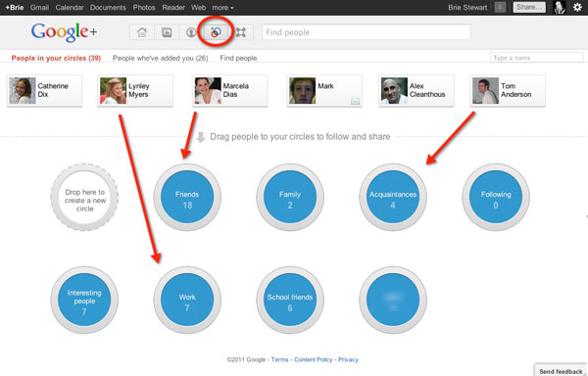The width and height of the screenshot is (588, 376).
Task: Click the Share... button
Action: (x=529, y=7)
